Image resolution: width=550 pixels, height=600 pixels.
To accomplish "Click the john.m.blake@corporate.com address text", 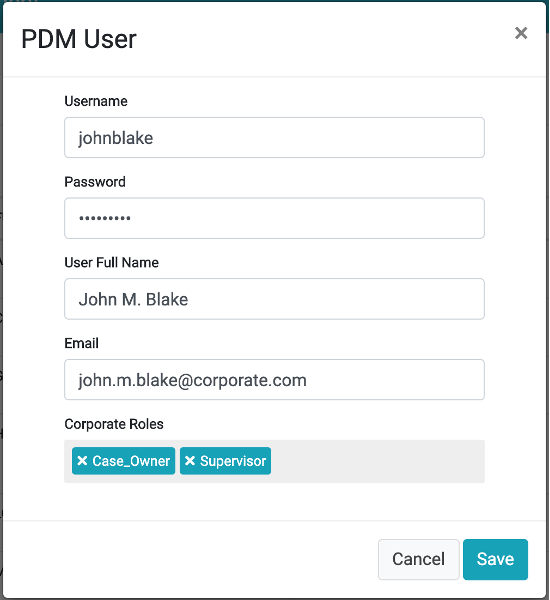I will [x=193, y=380].
